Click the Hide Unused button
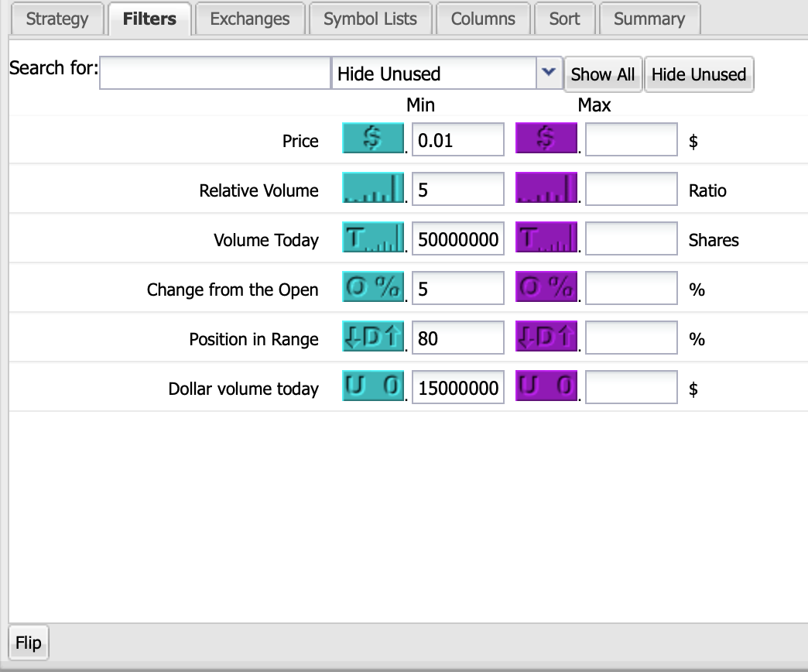The height and width of the screenshot is (672, 808). point(698,74)
